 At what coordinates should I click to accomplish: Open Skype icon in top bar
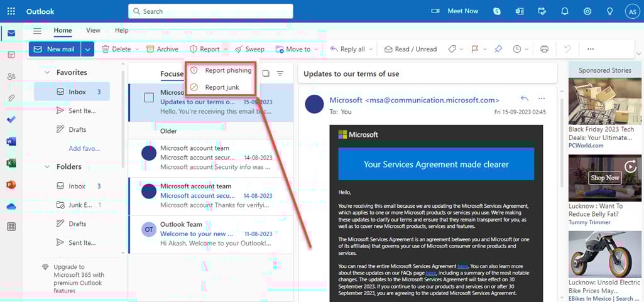point(497,11)
